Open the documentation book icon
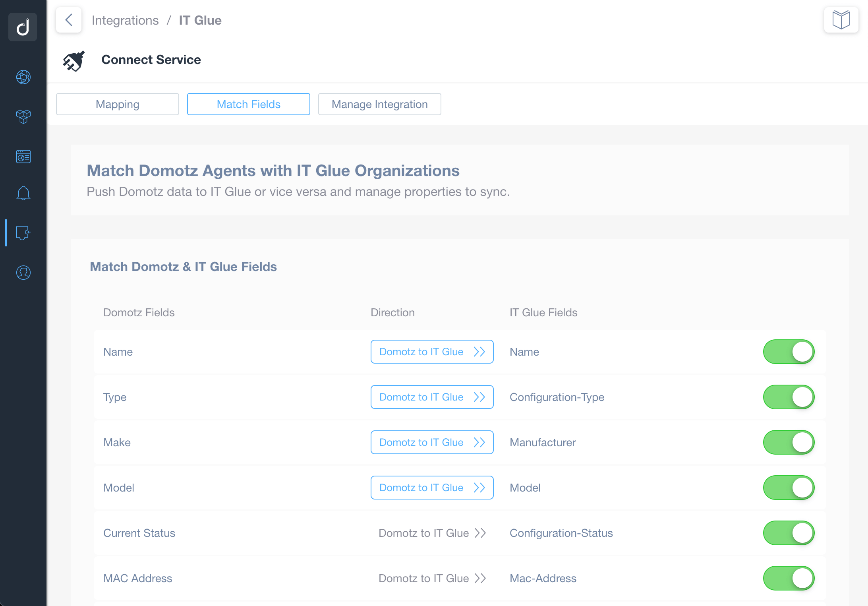This screenshot has height=606, width=868. (841, 20)
